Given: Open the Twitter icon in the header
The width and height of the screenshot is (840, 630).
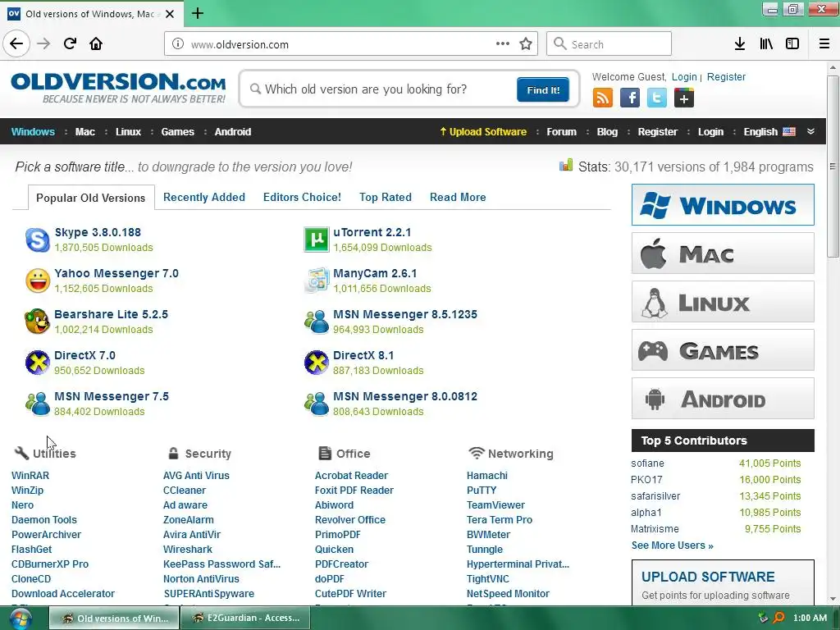Looking at the screenshot, I should click(x=657, y=98).
